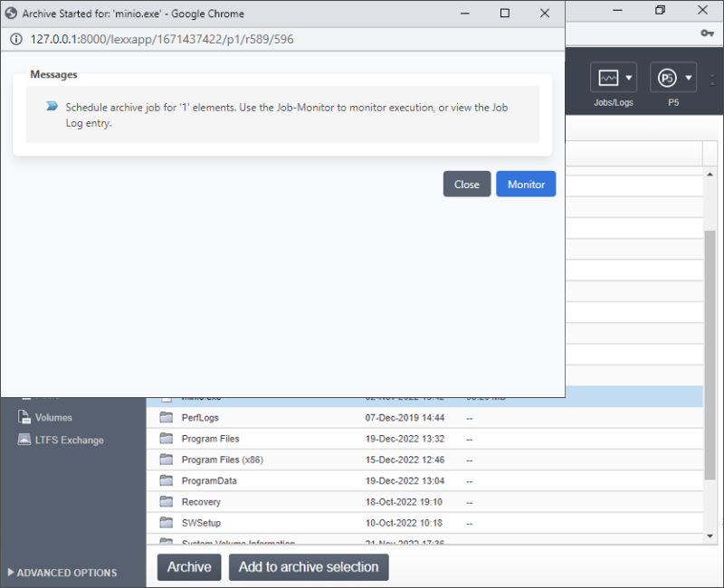Select the Recovery folder name
Image resolution: width=724 pixels, height=588 pixels.
click(x=201, y=502)
